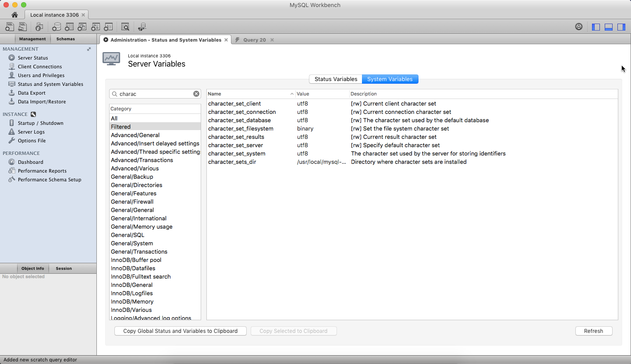Viewport: 631px width, 364px height.
Task: Reconnect to DBMS toolbar icon
Action: (142, 27)
